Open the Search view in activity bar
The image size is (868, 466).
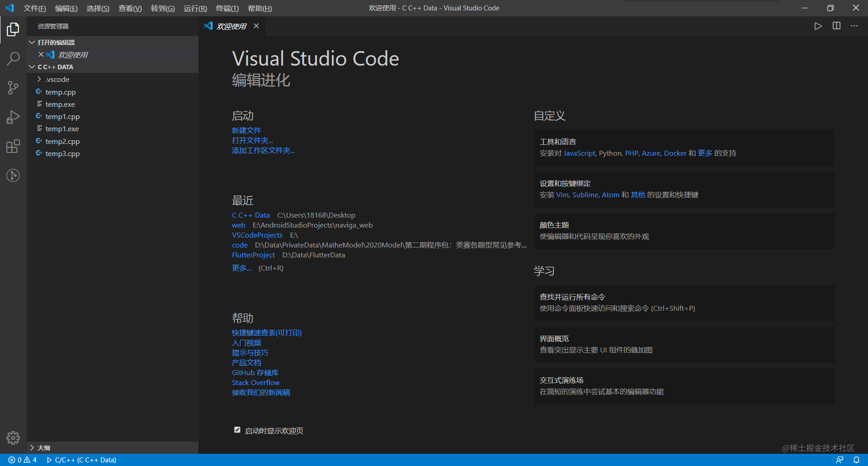pyautogui.click(x=13, y=58)
